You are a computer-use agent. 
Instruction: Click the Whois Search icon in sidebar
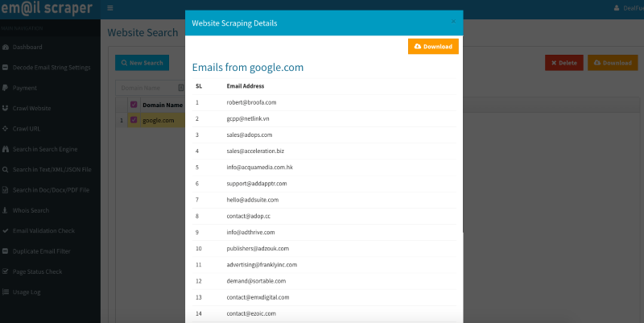point(6,210)
